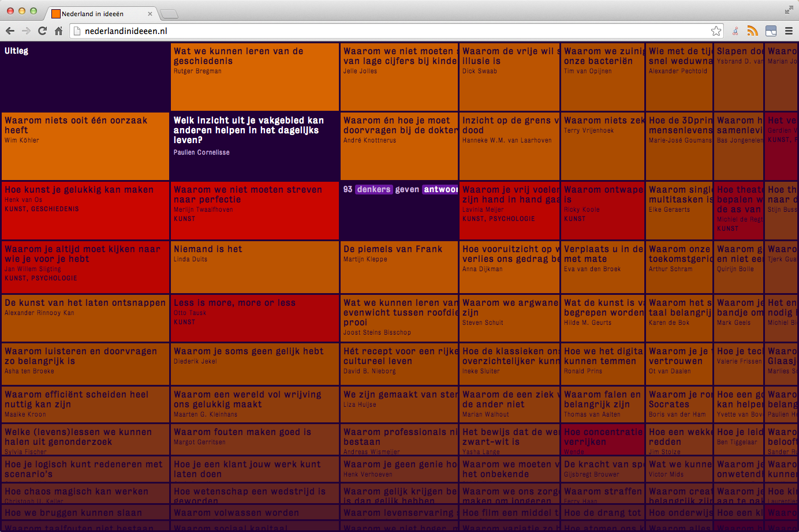Select the purple 'denkers' highlighted word
Screen dimensions: 799x532
tap(374, 189)
